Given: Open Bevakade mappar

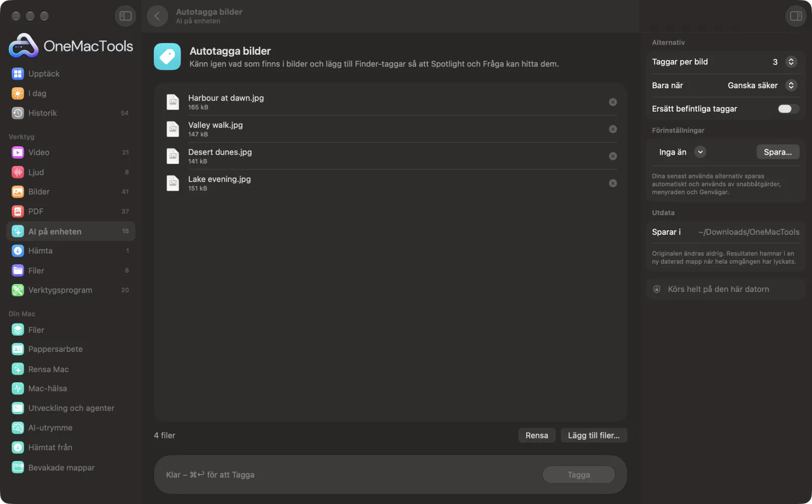Looking at the screenshot, I should (71, 467).
